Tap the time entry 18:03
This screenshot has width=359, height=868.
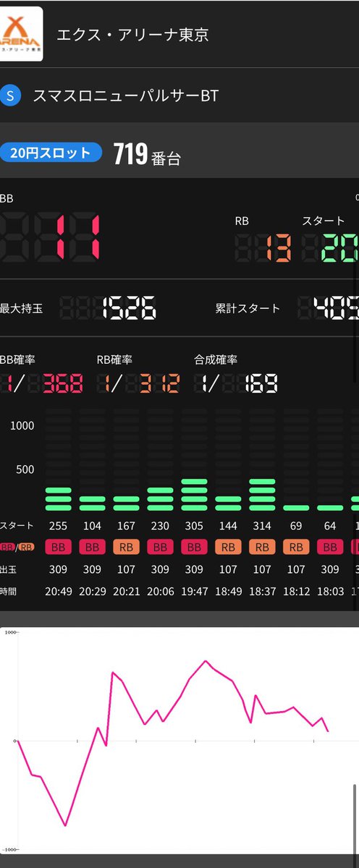pos(330,591)
